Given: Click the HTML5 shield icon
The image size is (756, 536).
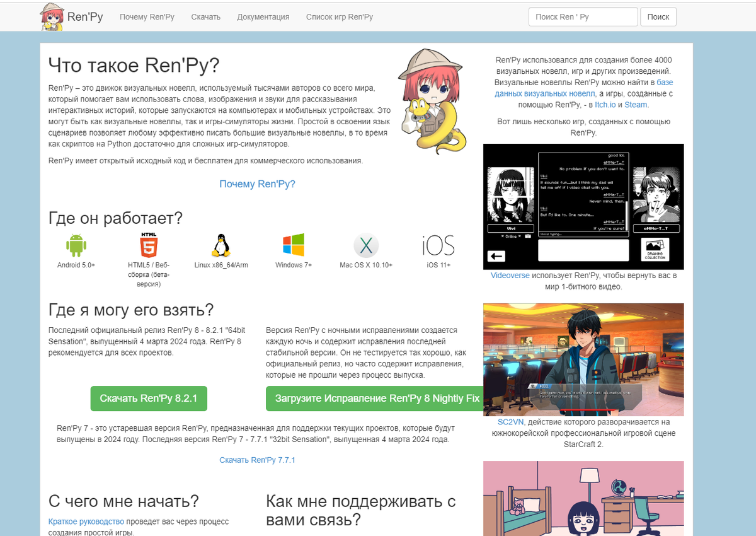Looking at the screenshot, I should (x=149, y=245).
